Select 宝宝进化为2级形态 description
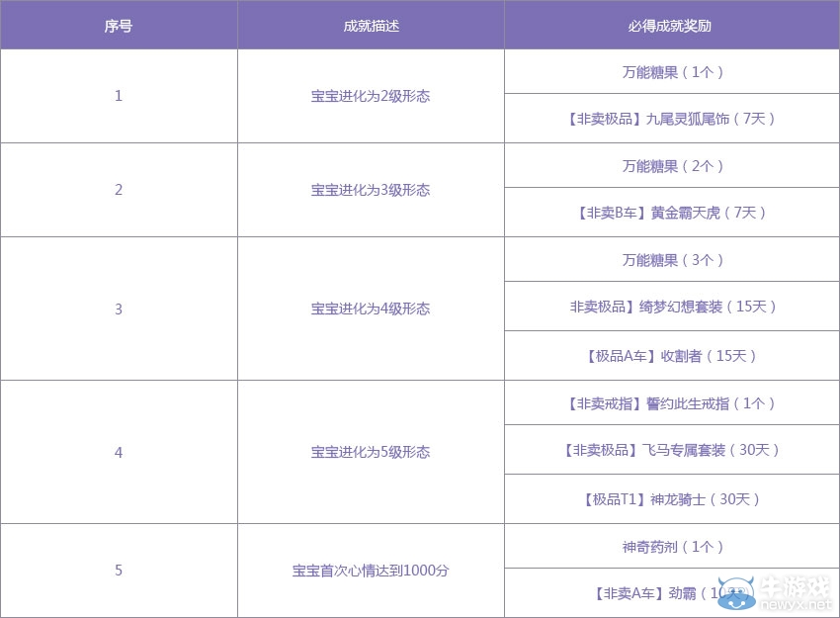 tap(371, 96)
